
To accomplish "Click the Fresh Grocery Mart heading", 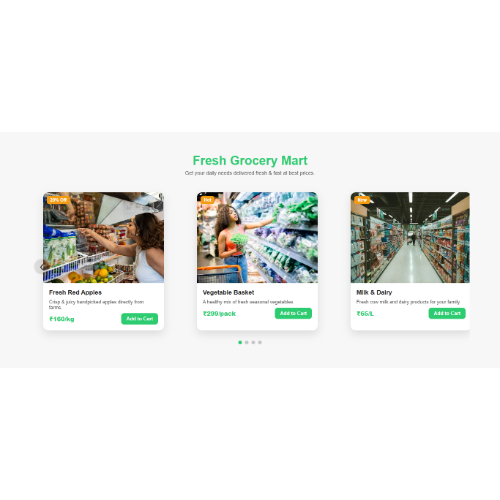I will click(x=250, y=160).
